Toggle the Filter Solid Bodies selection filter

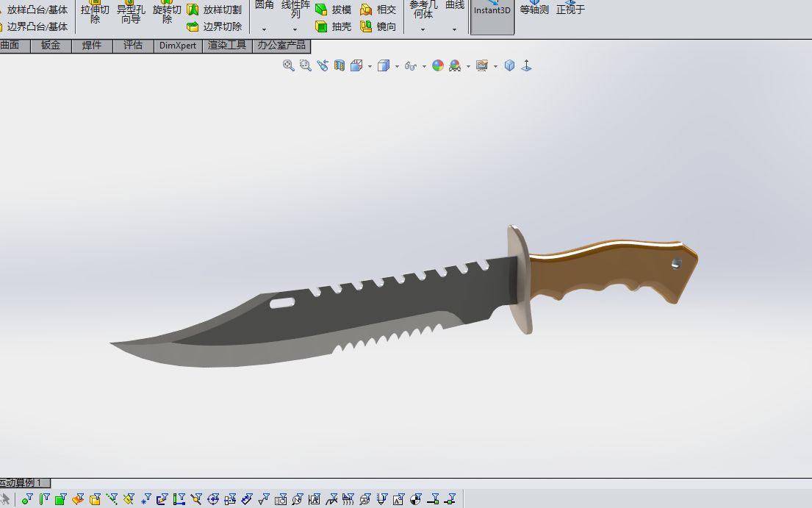95,499
